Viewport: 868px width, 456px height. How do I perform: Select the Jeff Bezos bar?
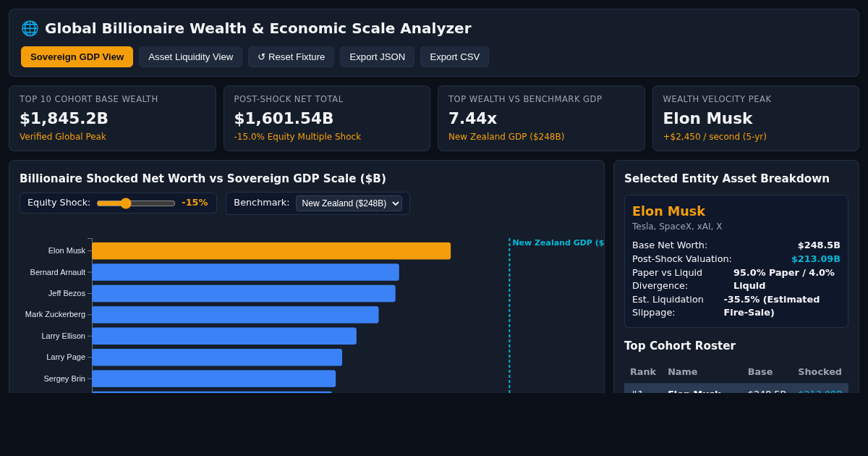pyautogui.click(x=244, y=293)
